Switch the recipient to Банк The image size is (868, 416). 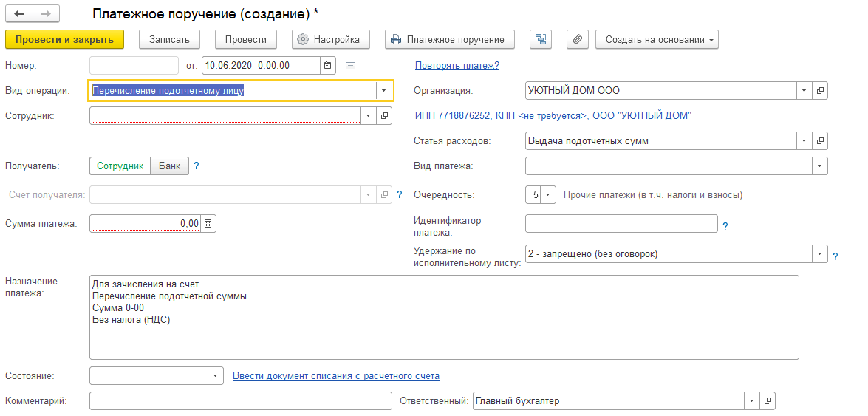point(169,166)
